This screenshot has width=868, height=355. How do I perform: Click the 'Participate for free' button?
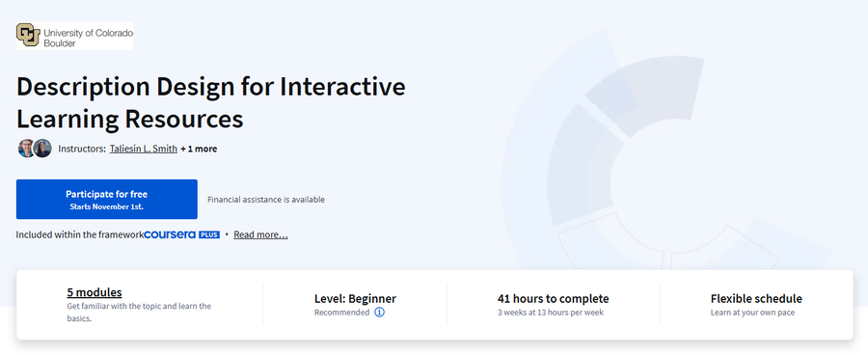[x=107, y=199]
